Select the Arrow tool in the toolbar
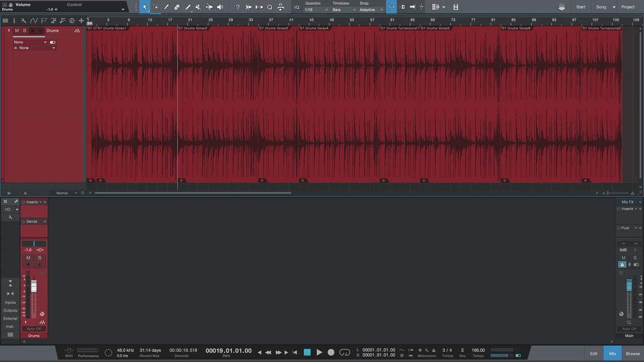644x362 pixels. [144, 7]
